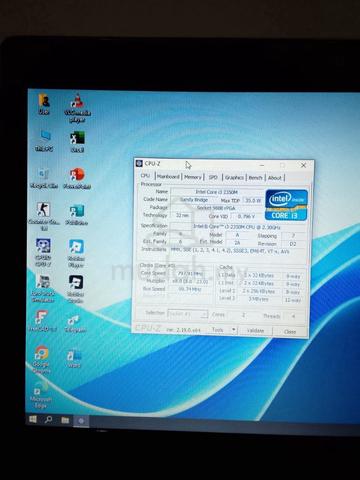Open the Windows Start menu
Screen dimensions: 360x480
pyautogui.click(x=33, y=419)
